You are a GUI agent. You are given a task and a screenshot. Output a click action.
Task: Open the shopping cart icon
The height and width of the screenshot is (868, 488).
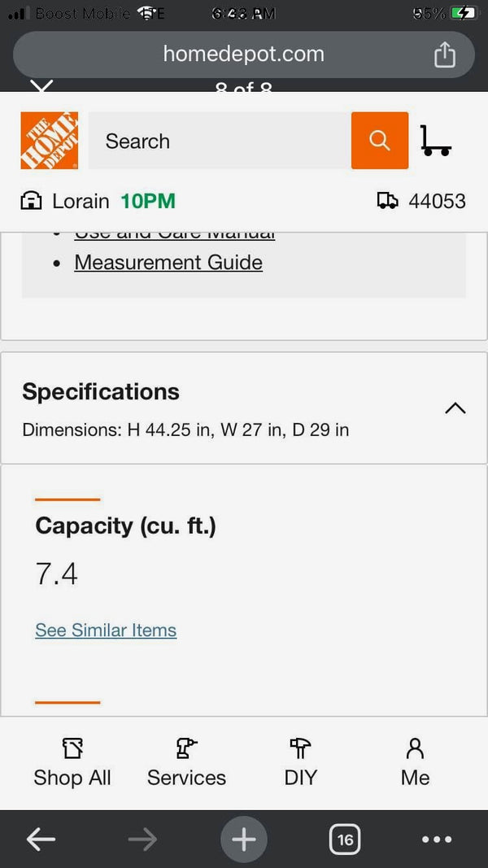click(435, 141)
